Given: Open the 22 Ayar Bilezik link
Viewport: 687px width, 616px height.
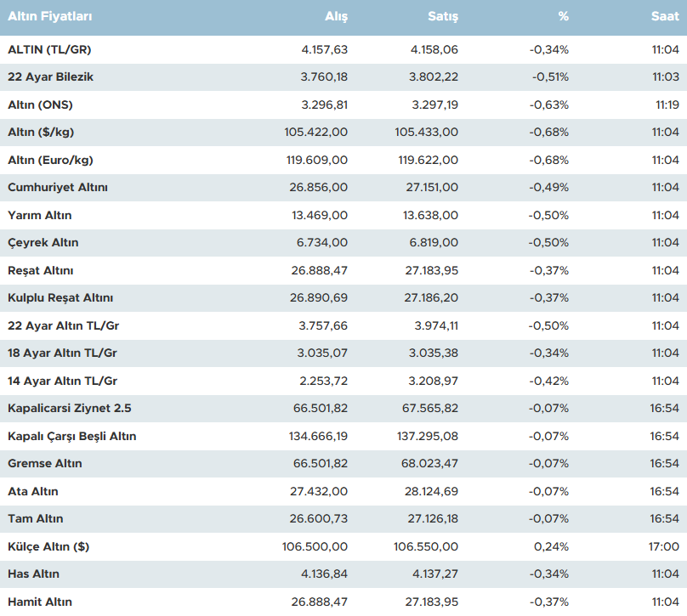Looking at the screenshot, I should [50, 77].
